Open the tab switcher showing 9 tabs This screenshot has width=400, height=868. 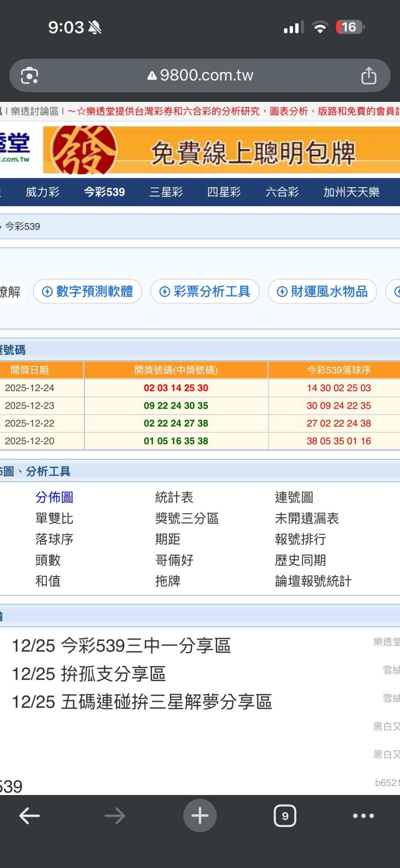point(285,816)
